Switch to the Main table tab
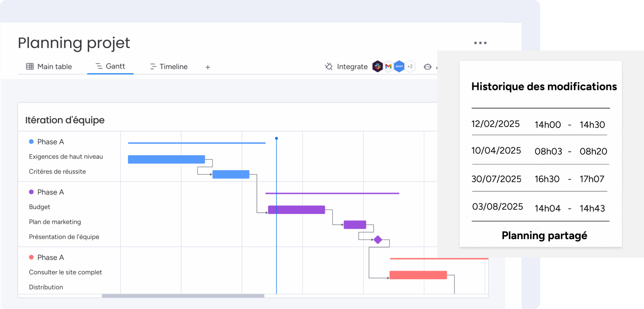 (x=49, y=66)
